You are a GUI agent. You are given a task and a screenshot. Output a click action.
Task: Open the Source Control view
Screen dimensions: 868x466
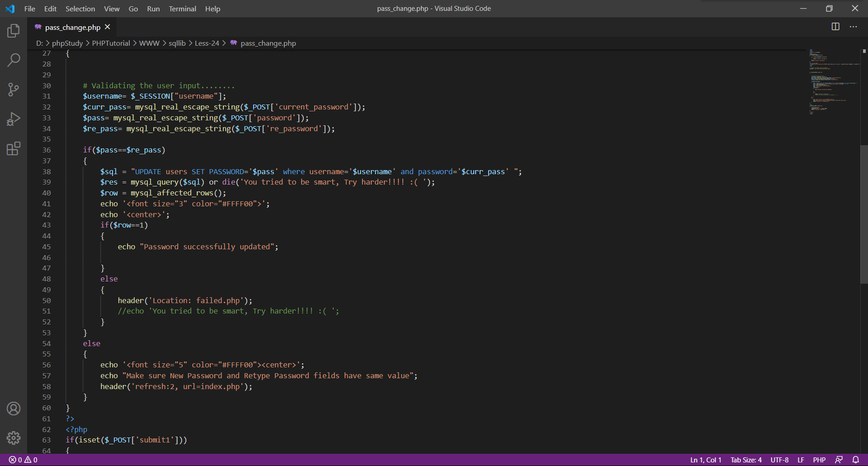[x=14, y=89]
